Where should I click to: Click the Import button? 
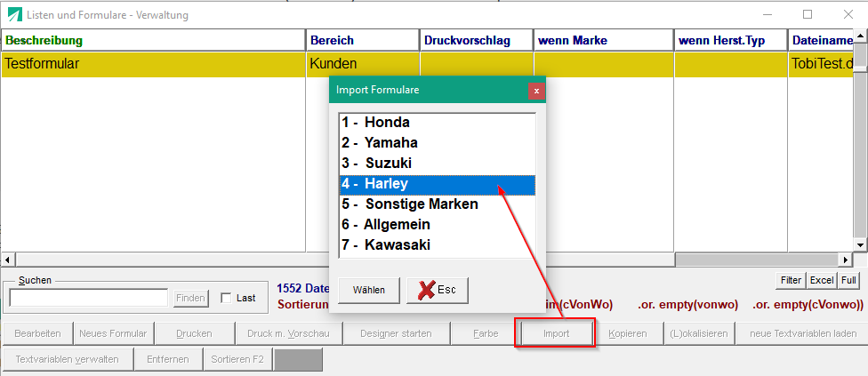point(557,334)
